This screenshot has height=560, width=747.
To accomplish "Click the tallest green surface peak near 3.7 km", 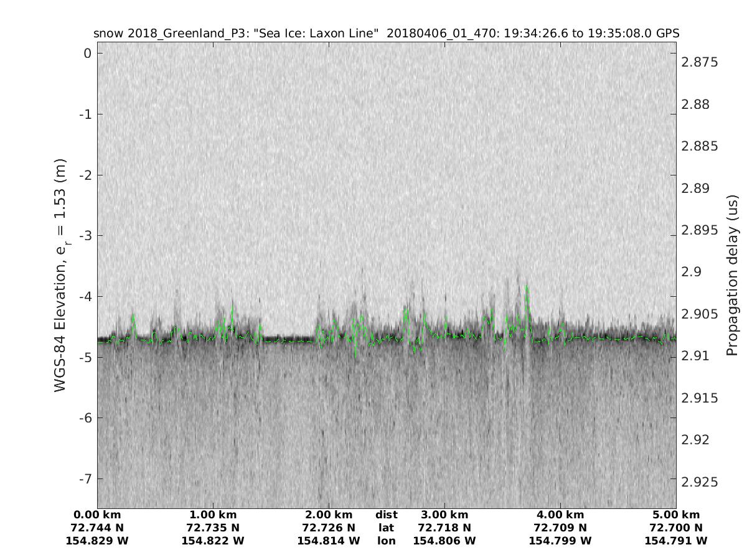I will coord(527,287).
